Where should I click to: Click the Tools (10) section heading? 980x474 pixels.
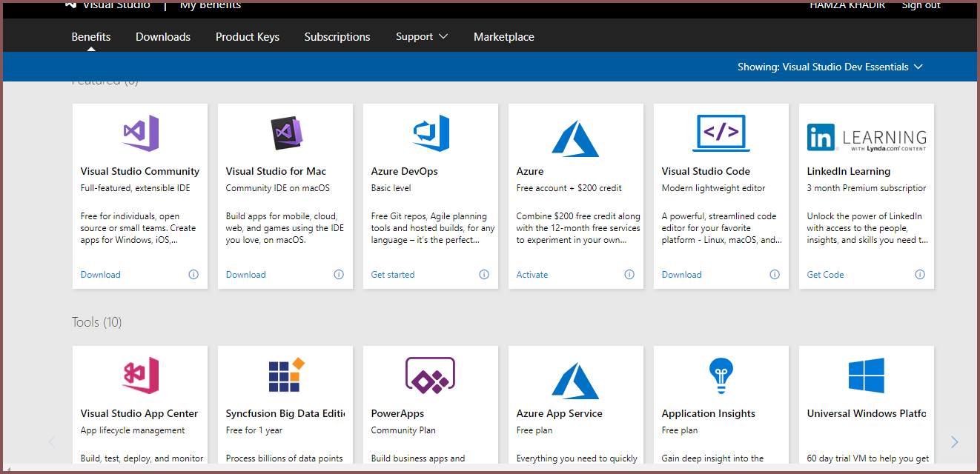(x=96, y=322)
